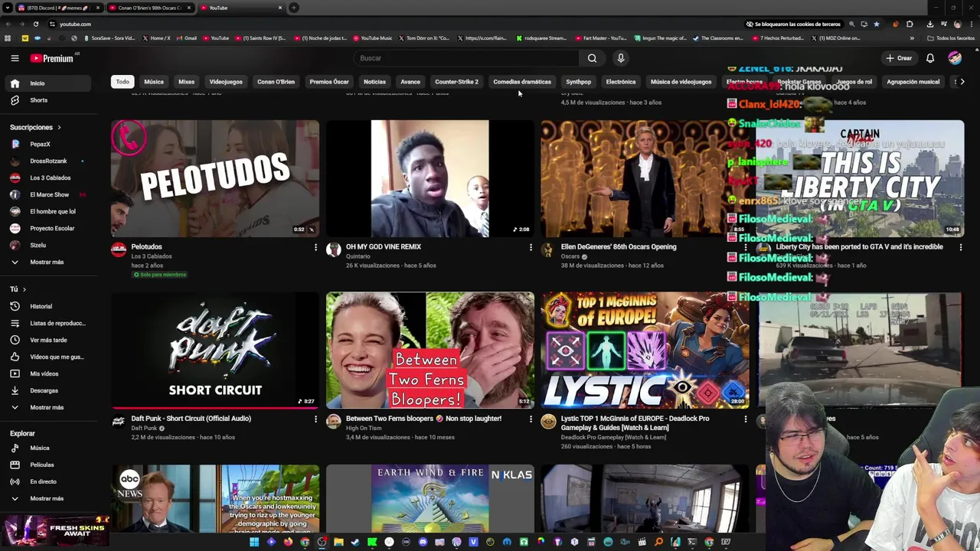Reload the page in the browser
Screen dimensions: 980x551
(36, 24)
